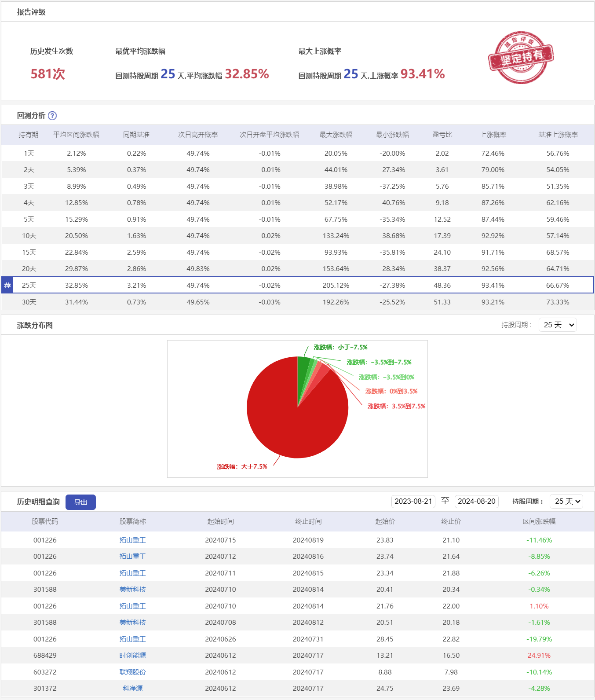Click the end date field 2024-08-20
Image resolution: width=595 pixels, height=700 pixels.
click(476, 501)
